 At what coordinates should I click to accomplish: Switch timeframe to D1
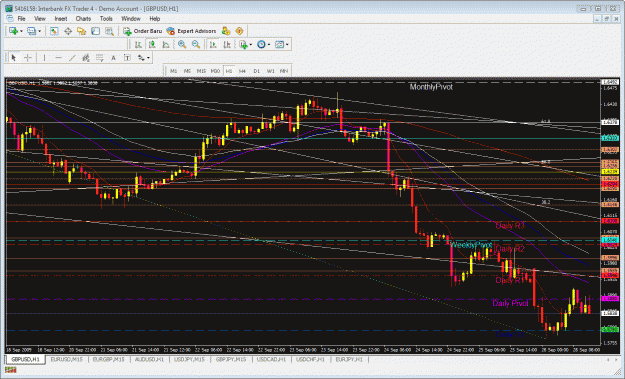[x=256, y=71]
